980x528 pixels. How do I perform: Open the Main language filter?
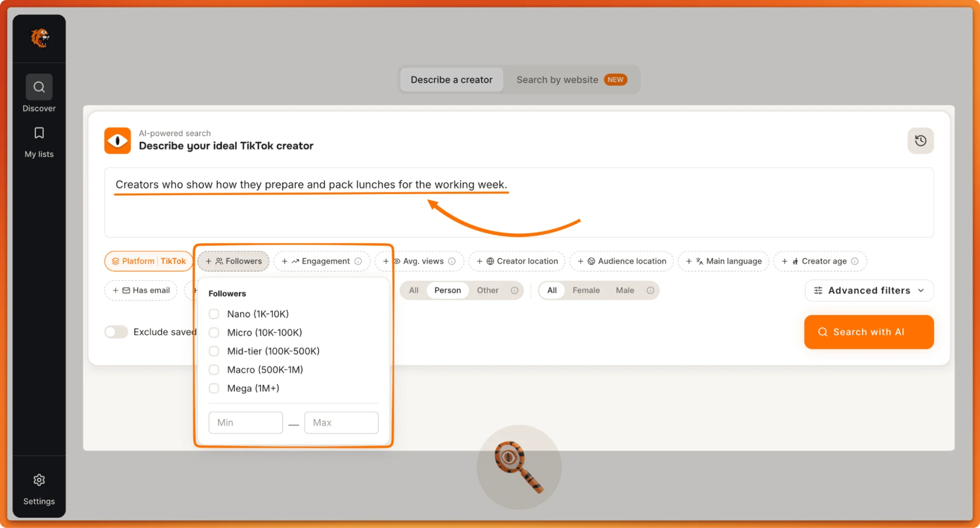(x=724, y=261)
